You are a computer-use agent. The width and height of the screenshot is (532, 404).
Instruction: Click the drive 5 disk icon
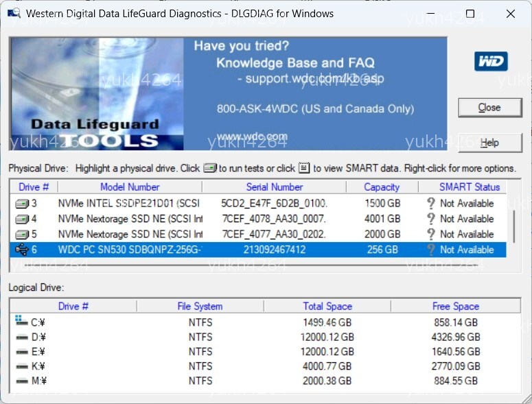tap(22, 235)
